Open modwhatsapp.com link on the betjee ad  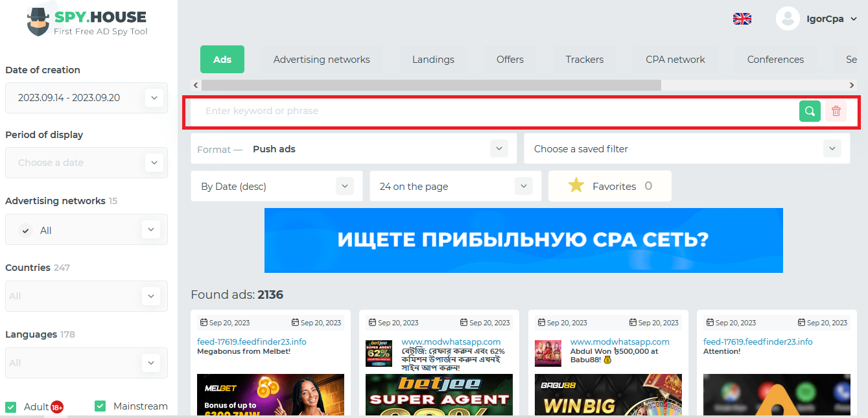pos(451,342)
